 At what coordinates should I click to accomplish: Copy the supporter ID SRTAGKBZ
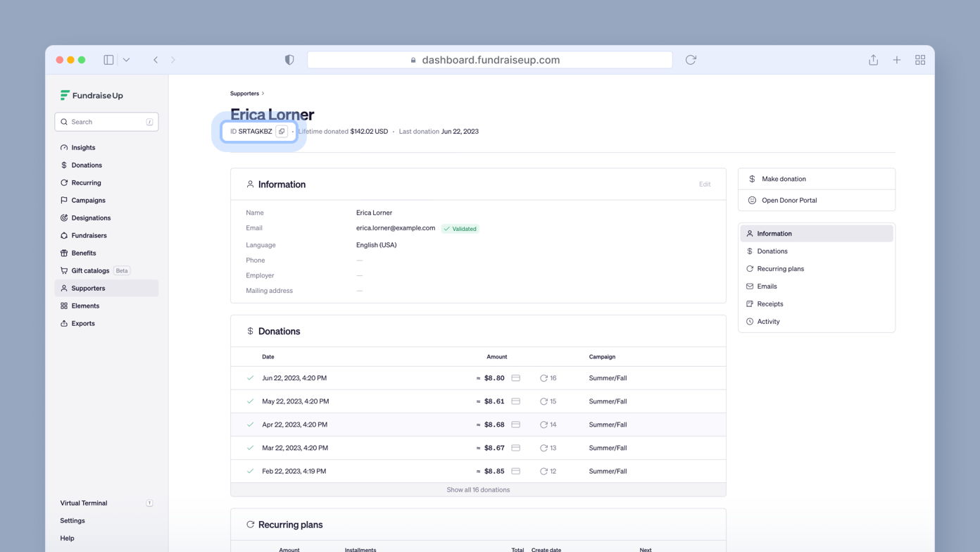coord(282,132)
